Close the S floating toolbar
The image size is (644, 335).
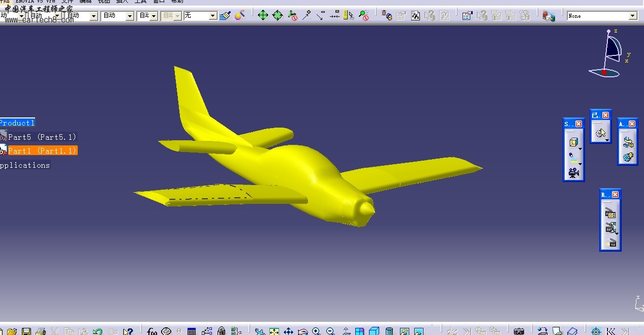(578, 124)
